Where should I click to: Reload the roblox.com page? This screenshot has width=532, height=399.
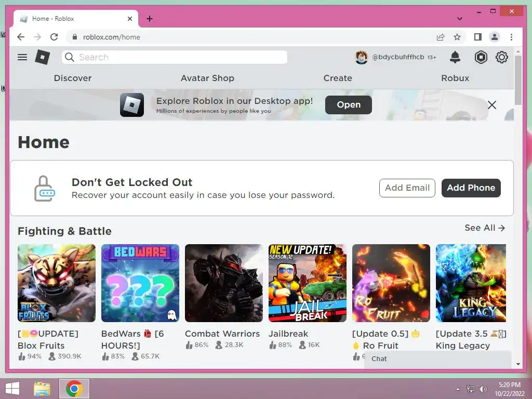point(54,37)
